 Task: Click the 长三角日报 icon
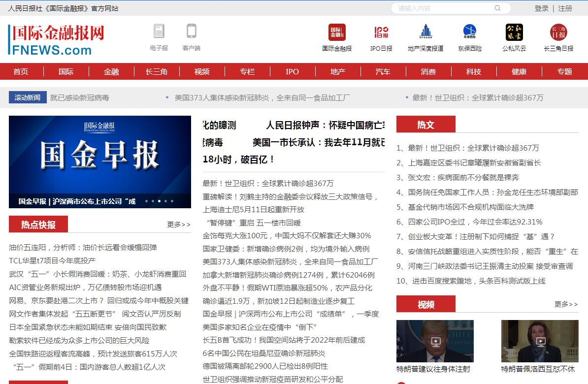click(x=558, y=32)
